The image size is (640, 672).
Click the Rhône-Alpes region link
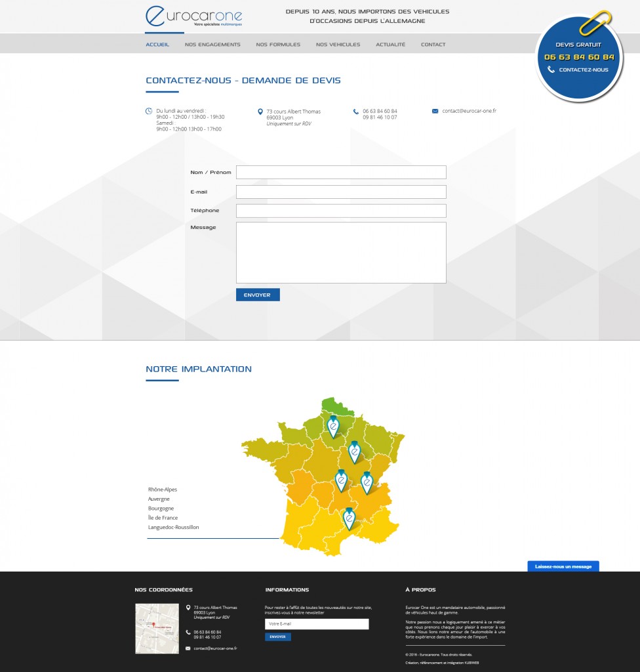click(x=163, y=490)
